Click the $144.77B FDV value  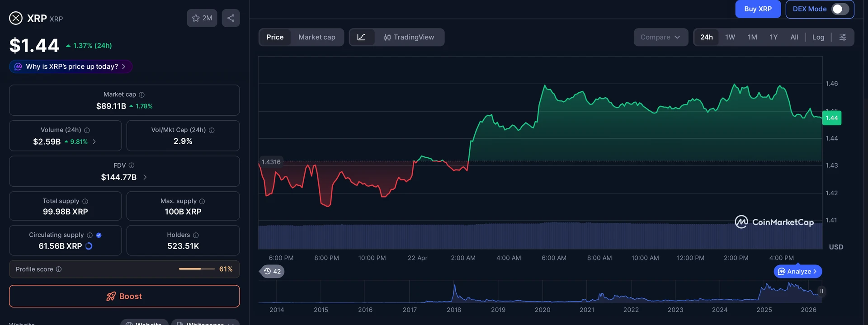(119, 177)
